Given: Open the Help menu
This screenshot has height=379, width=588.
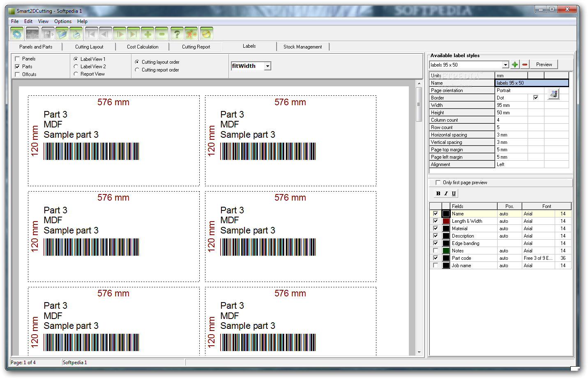Looking at the screenshot, I should click(82, 21).
